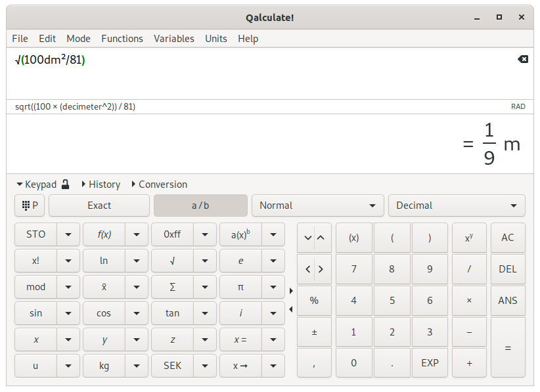
Task: Open the Decimal number base dropdown
Action: [x=457, y=206]
